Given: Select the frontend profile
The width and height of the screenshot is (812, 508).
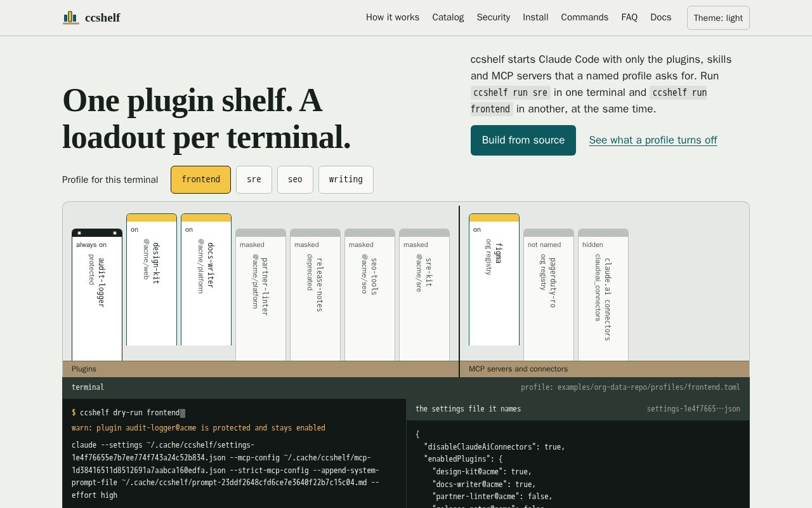Looking at the screenshot, I should coord(200,180).
